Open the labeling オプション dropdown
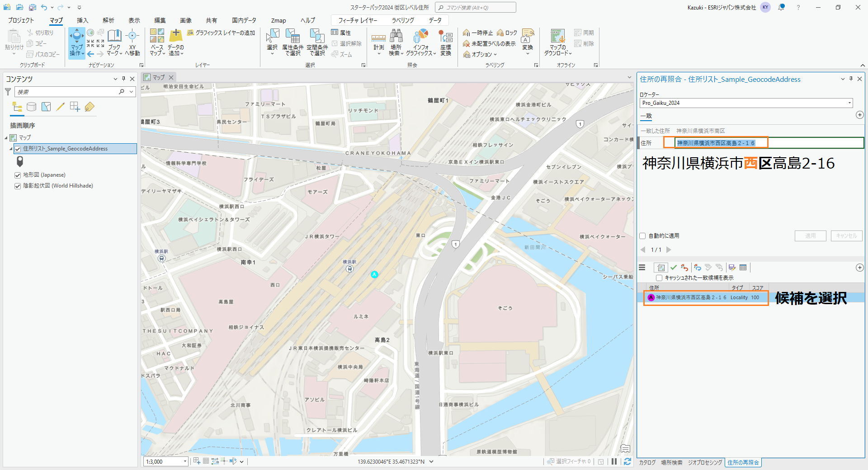 tap(480, 54)
